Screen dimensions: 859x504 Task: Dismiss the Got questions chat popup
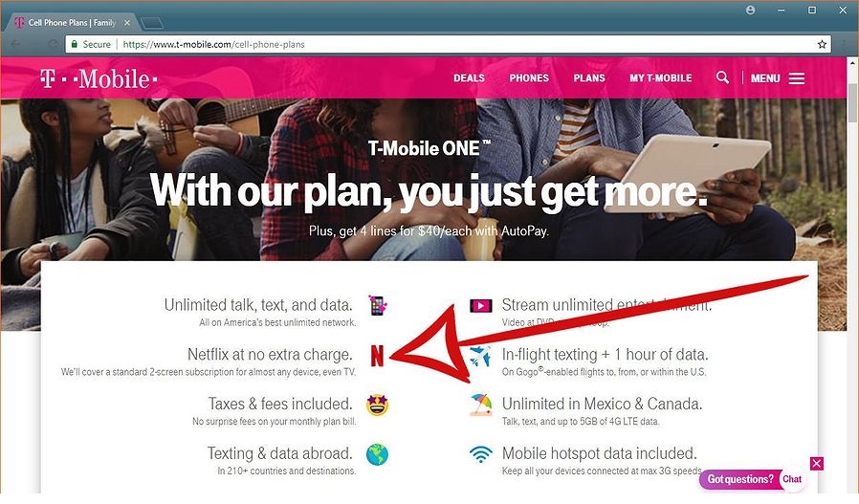[x=816, y=464]
